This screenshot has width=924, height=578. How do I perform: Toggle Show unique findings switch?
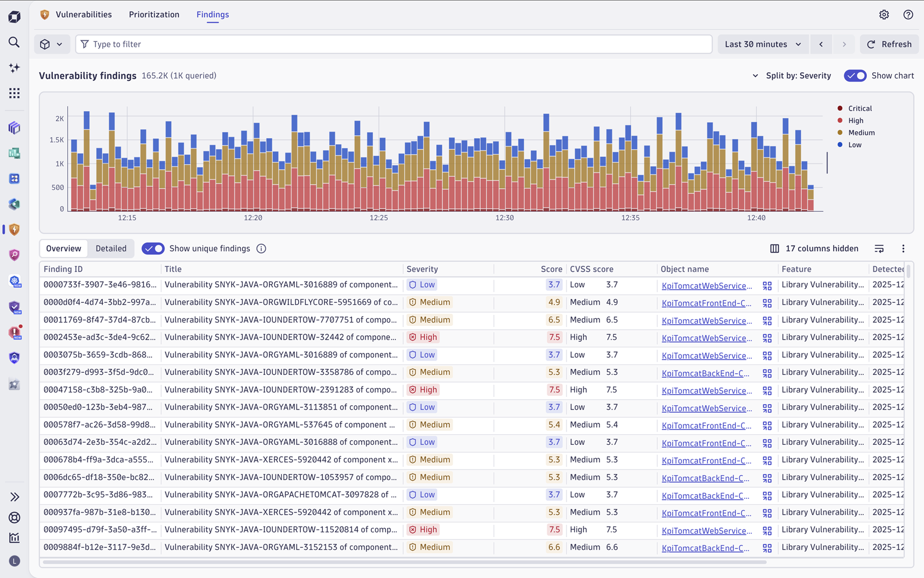point(153,249)
